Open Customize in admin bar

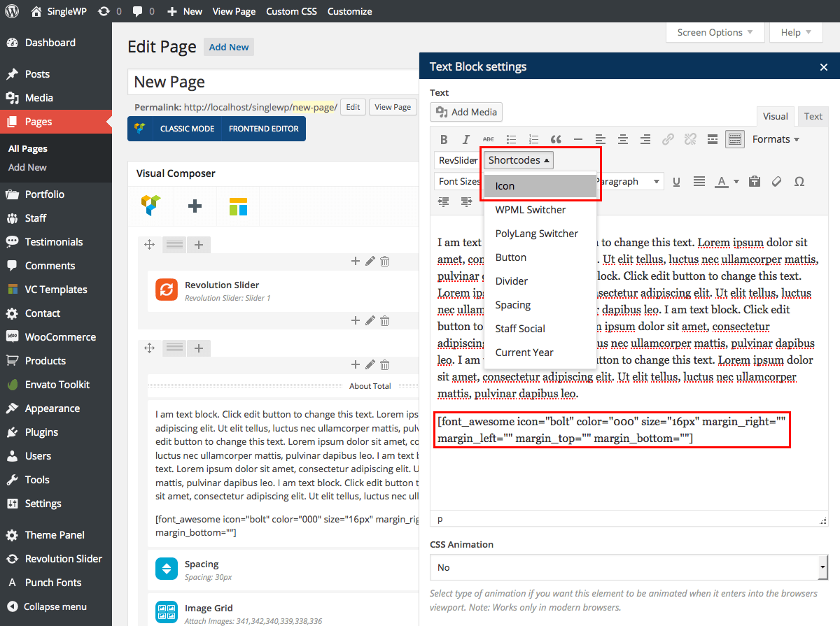349,11
